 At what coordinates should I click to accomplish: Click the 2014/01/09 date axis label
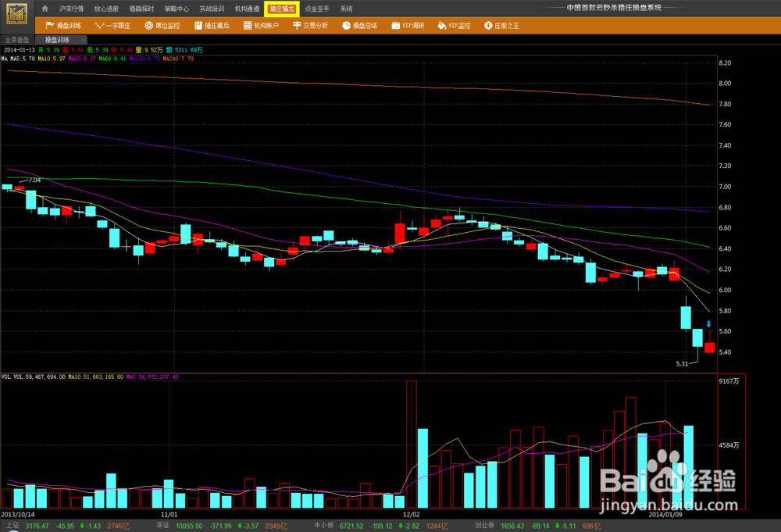pyautogui.click(x=665, y=514)
